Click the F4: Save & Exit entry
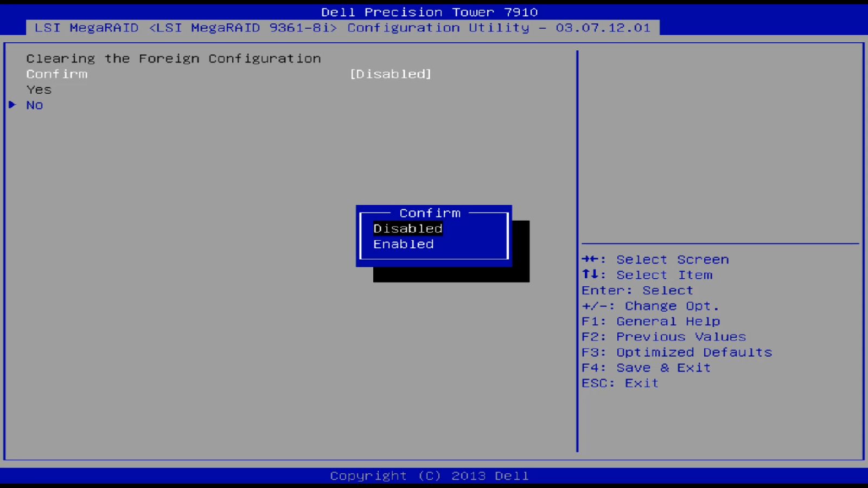868x488 pixels. 646,368
